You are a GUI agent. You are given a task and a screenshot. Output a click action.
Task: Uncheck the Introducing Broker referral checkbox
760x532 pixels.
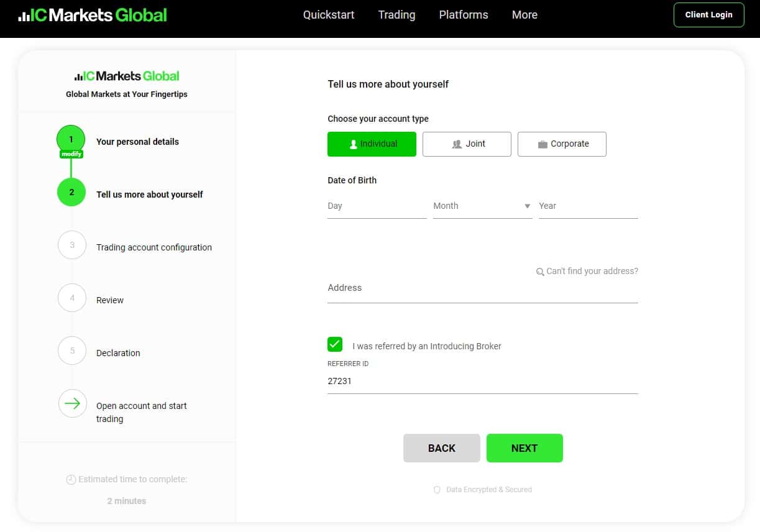335,344
